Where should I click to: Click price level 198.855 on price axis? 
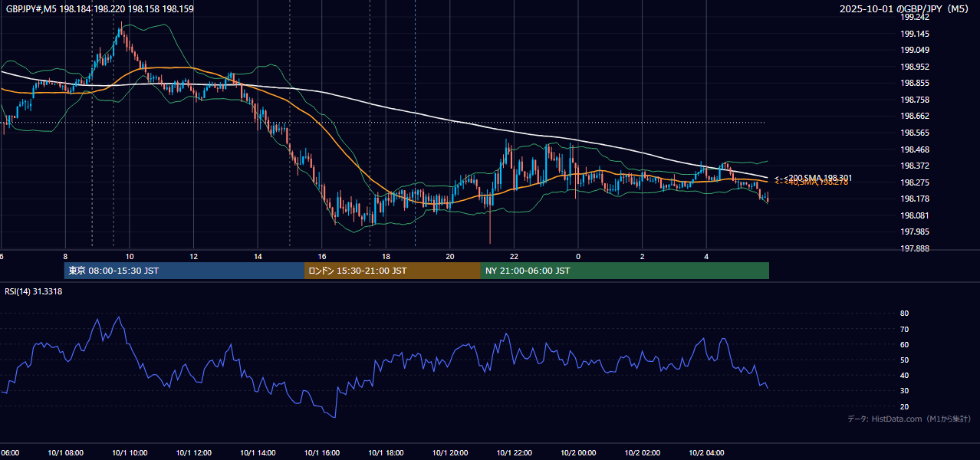point(915,83)
